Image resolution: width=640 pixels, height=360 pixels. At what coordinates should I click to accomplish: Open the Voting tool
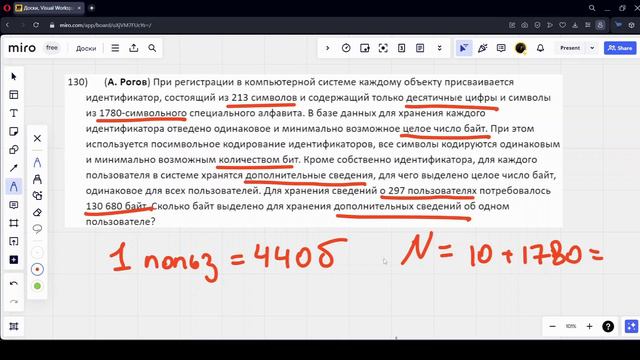[364, 48]
